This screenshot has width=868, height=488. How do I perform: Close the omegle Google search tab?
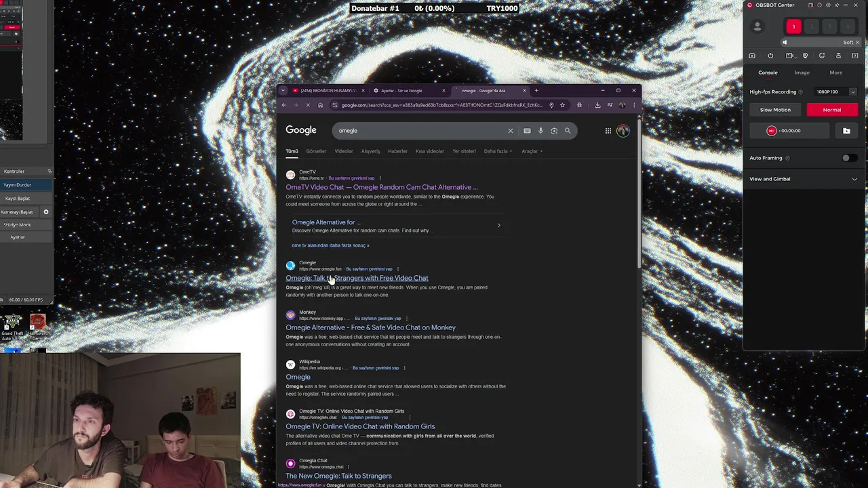click(x=524, y=91)
